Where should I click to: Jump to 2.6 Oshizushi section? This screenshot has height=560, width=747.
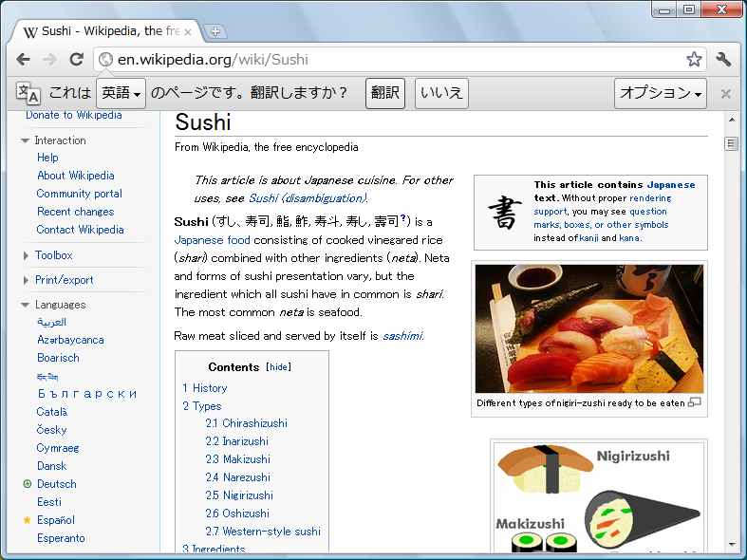click(237, 513)
